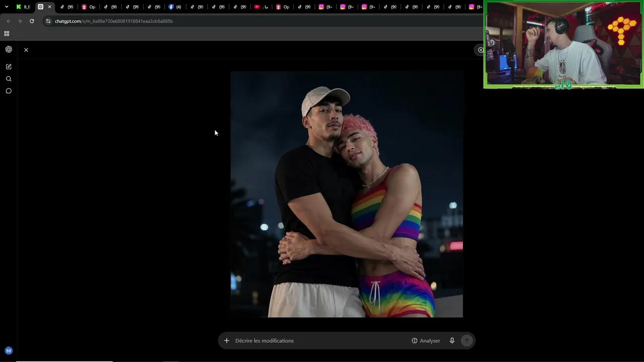Start a new chat via pencil icon
This screenshot has height=362, width=644.
point(9,66)
